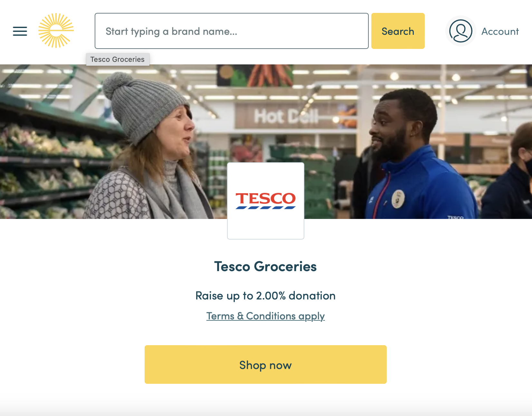This screenshot has height=416, width=532.
Task: Click the small Tesco logo on jacket sleeve
Action: [x=455, y=217]
